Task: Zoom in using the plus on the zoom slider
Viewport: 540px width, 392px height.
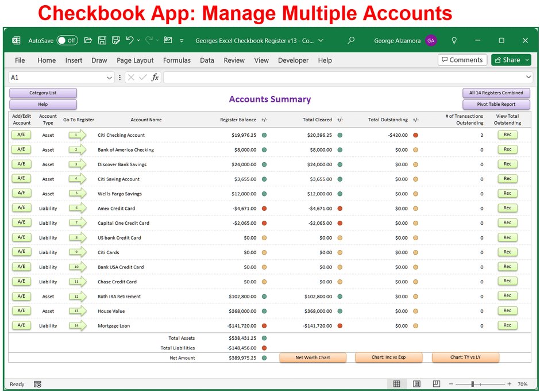Action: (509, 384)
